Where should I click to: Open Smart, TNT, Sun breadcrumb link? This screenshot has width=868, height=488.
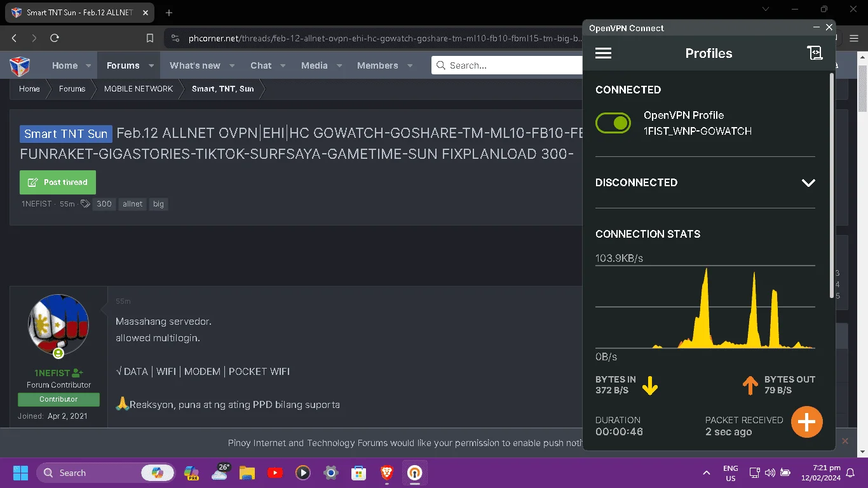coord(222,89)
